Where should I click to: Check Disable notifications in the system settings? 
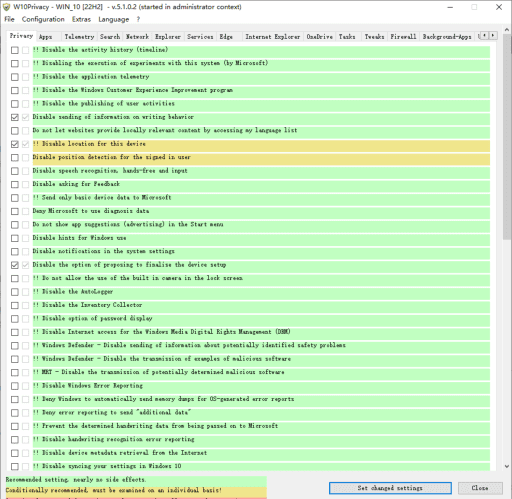(x=14, y=251)
